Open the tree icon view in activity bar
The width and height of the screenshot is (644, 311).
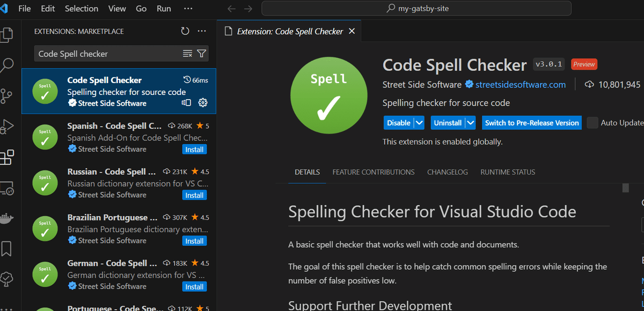pyautogui.click(x=7, y=278)
